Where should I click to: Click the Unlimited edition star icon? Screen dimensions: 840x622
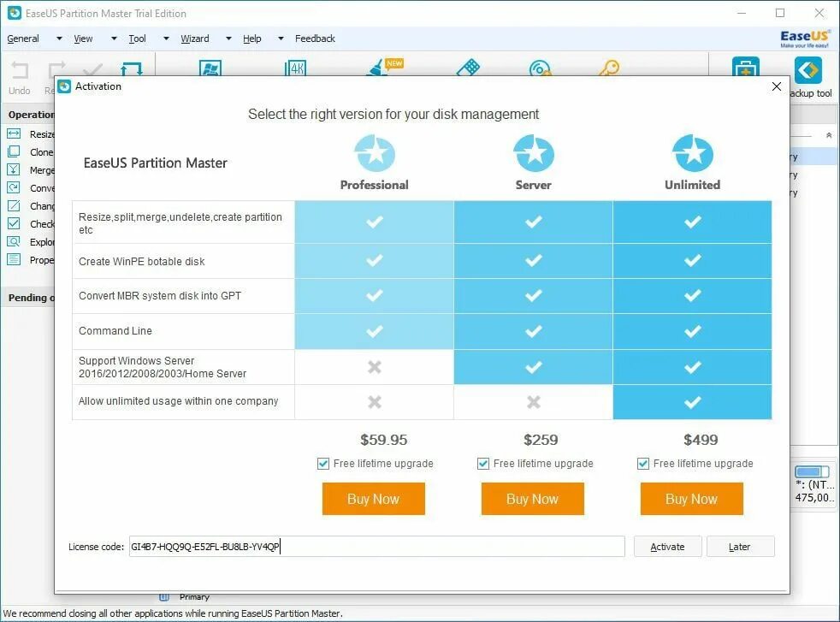click(693, 153)
